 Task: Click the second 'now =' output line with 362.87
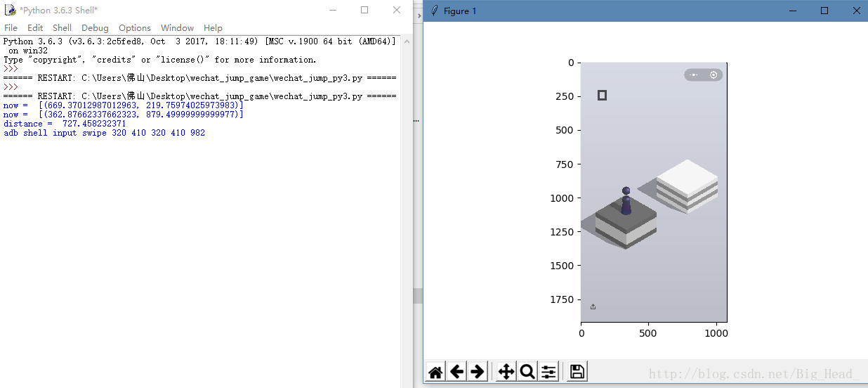[123, 114]
